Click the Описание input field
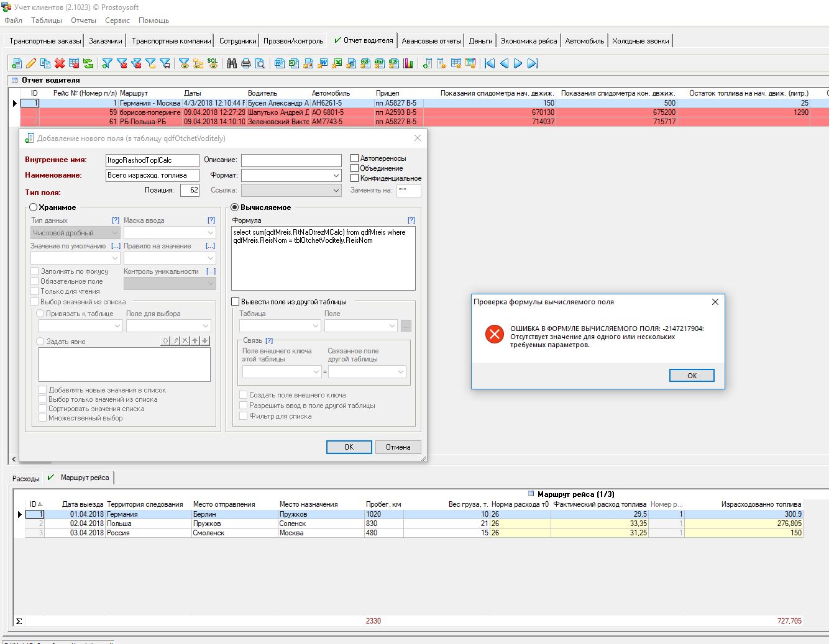829x644 pixels. (291, 160)
